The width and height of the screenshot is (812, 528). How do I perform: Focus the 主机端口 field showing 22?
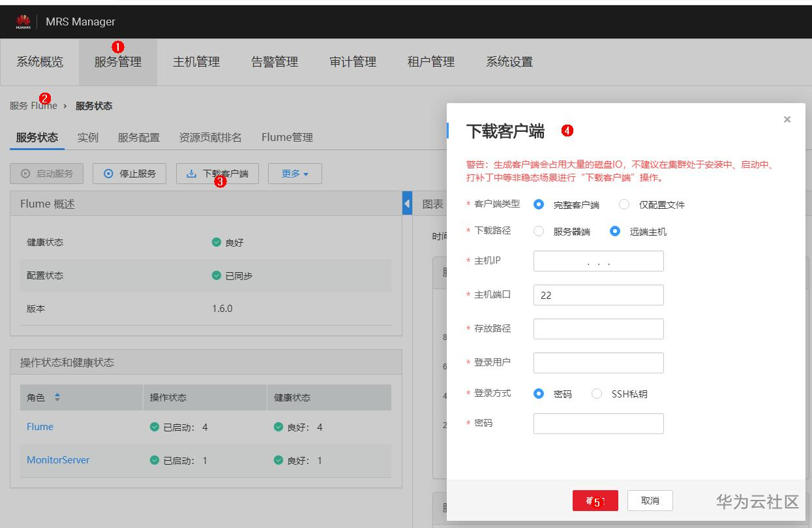(x=599, y=295)
